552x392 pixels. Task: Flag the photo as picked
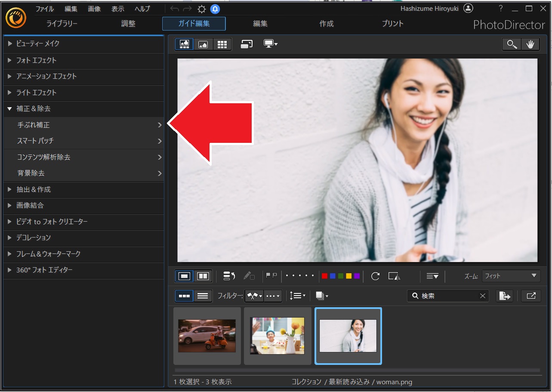pyautogui.click(x=268, y=275)
